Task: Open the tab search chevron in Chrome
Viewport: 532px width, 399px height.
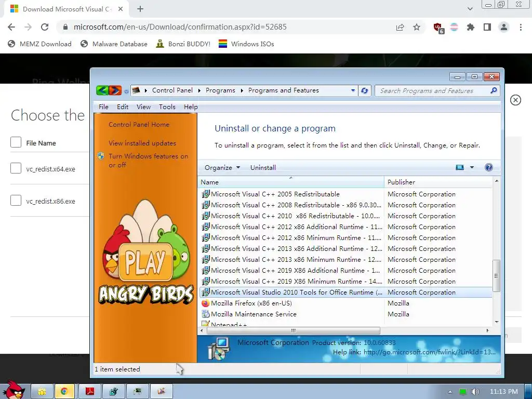Action: coord(470,9)
